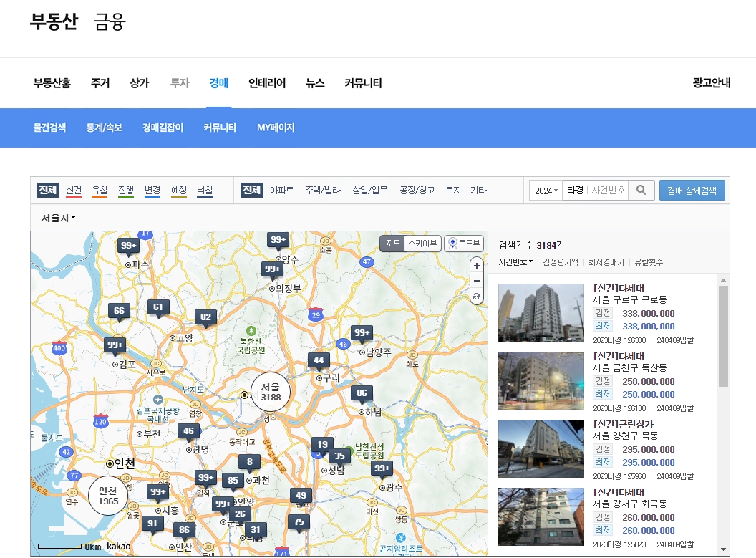The image size is (756, 558).
Task: Click the 경매 상세검색 search button
Action: point(692,190)
